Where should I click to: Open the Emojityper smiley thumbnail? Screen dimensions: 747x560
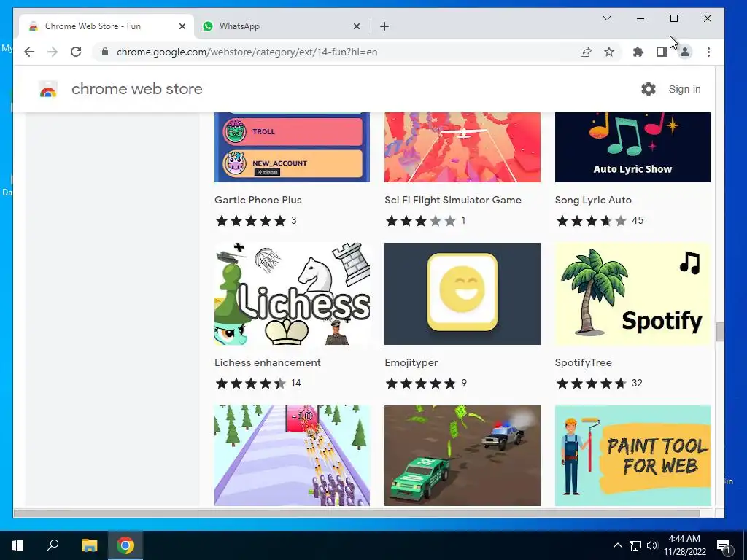[462, 294]
